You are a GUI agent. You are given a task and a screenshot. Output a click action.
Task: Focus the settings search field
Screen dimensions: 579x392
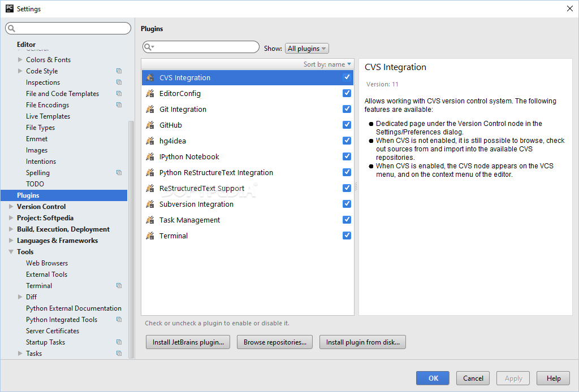click(x=68, y=28)
